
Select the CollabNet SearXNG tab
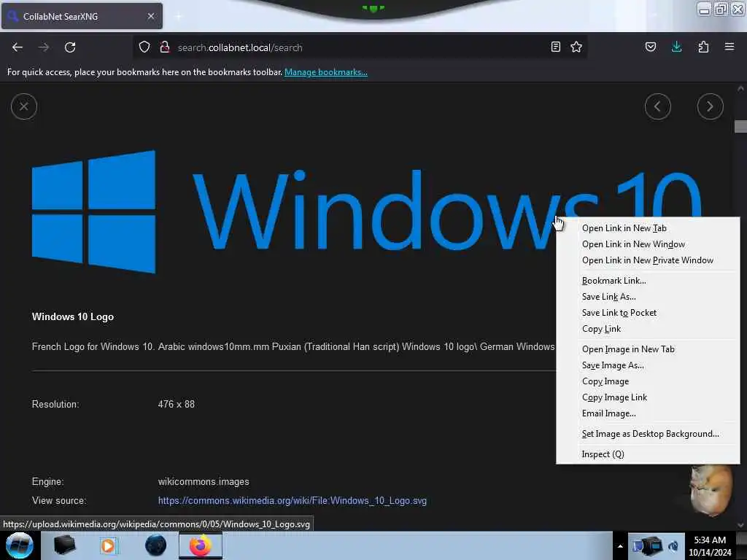coord(82,16)
